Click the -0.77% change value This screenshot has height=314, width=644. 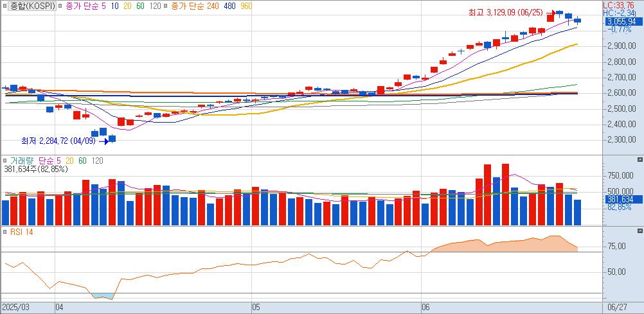point(618,30)
